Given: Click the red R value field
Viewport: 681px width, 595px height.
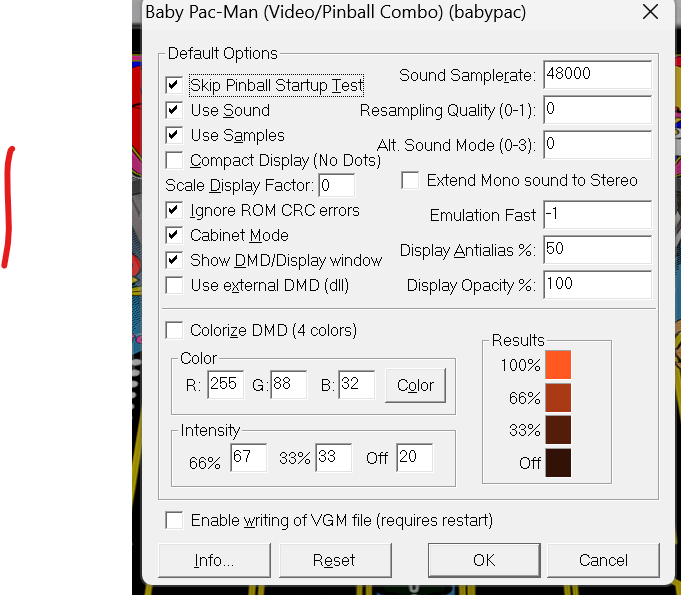Looking at the screenshot, I should (225, 384).
